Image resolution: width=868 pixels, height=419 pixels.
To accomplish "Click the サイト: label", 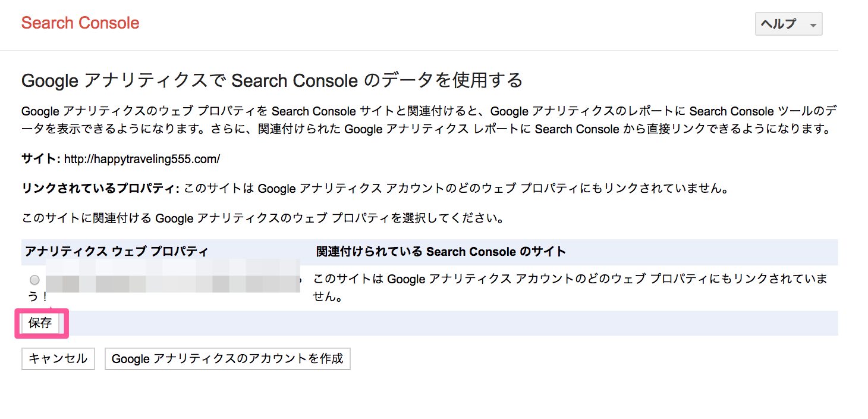I will pyautogui.click(x=41, y=160).
